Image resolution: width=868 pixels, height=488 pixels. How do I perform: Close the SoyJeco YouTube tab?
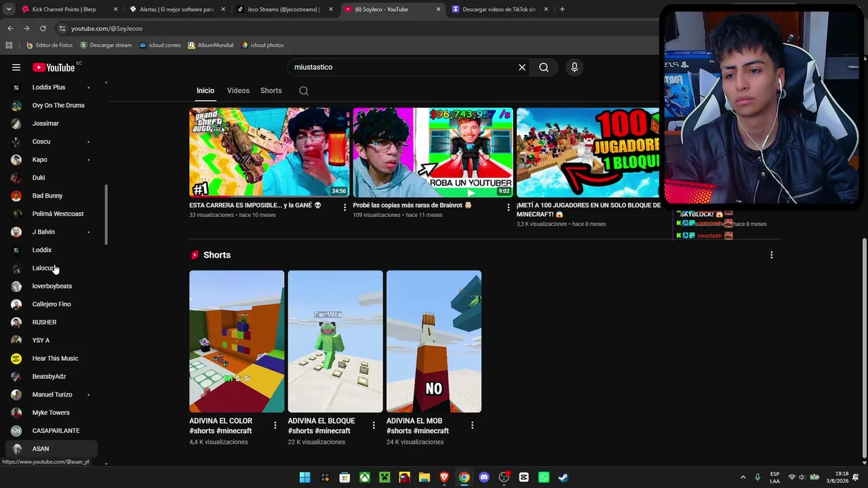coord(438,9)
